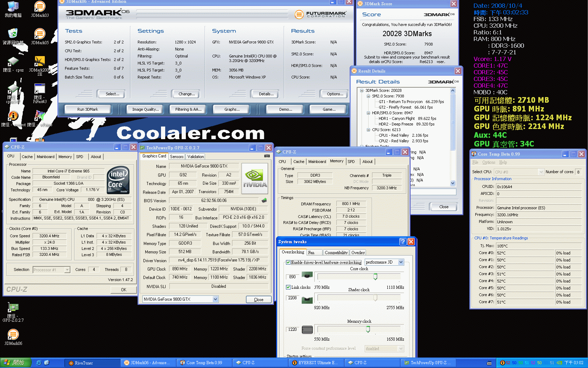Click the Run 3DMark button

87,109
